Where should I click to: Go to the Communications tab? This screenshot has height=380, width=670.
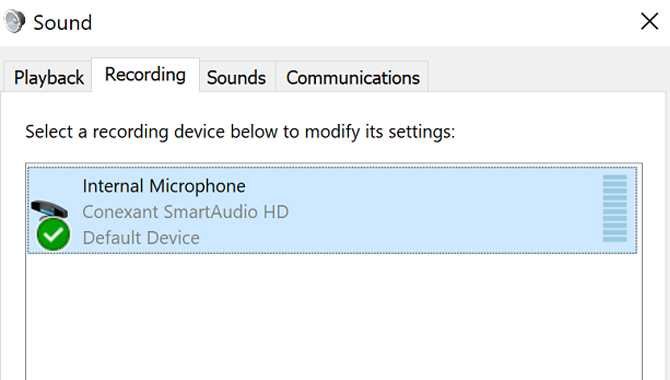pos(353,77)
